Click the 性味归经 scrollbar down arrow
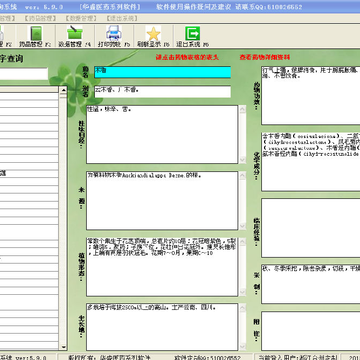This screenshot has width=360, height=360. [243, 160]
